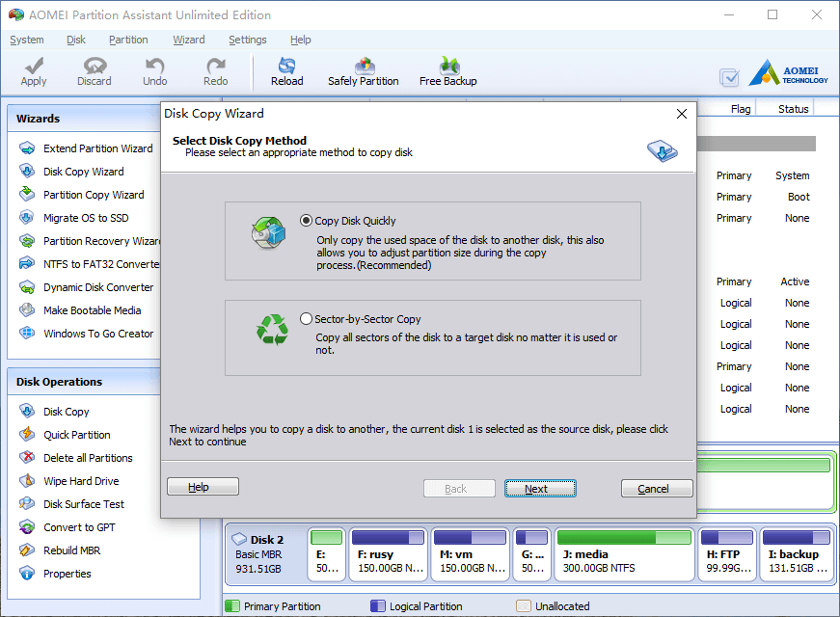The width and height of the screenshot is (840, 617).
Task: Open the Settings menu
Action: click(x=248, y=40)
